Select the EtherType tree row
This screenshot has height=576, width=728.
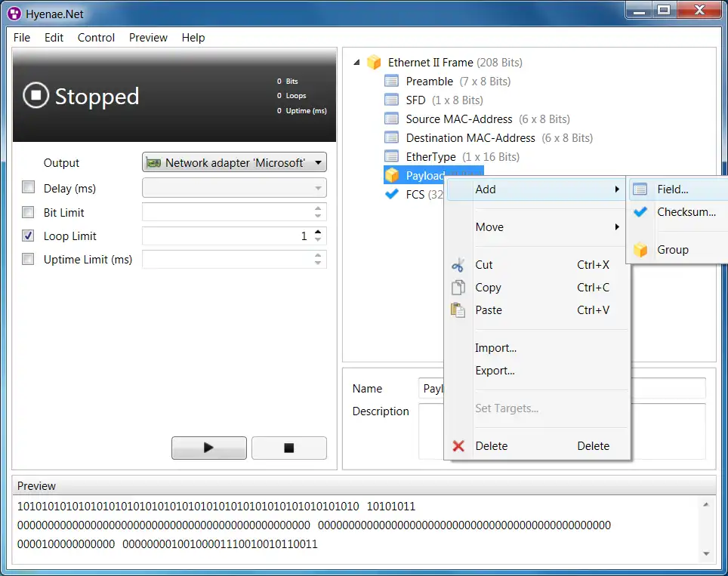click(x=452, y=156)
